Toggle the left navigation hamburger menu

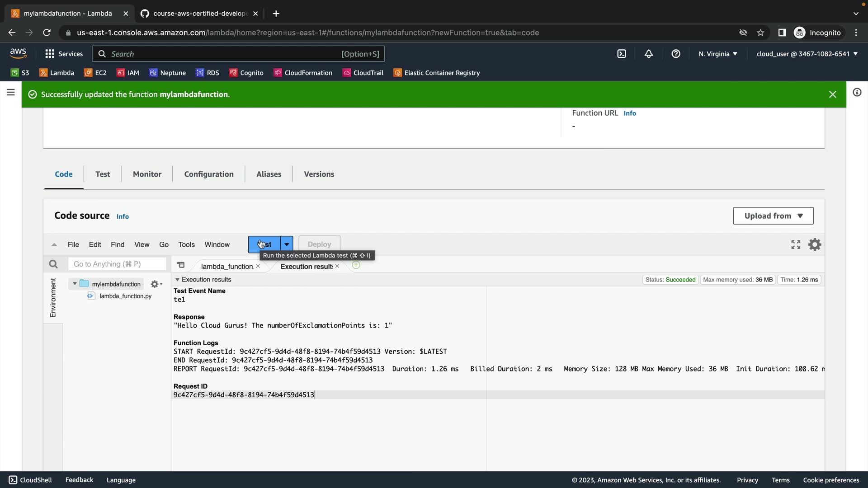pyautogui.click(x=11, y=93)
